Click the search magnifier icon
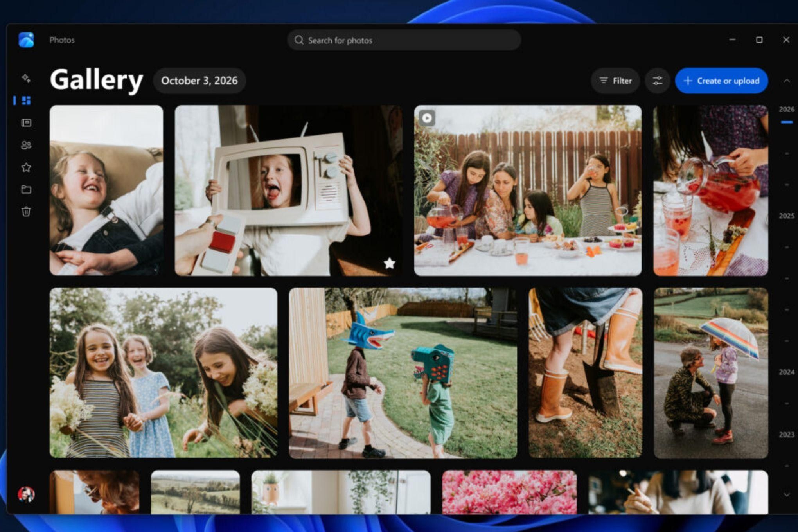The height and width of the screenshot is (532, 798). [x=299, y=40]
